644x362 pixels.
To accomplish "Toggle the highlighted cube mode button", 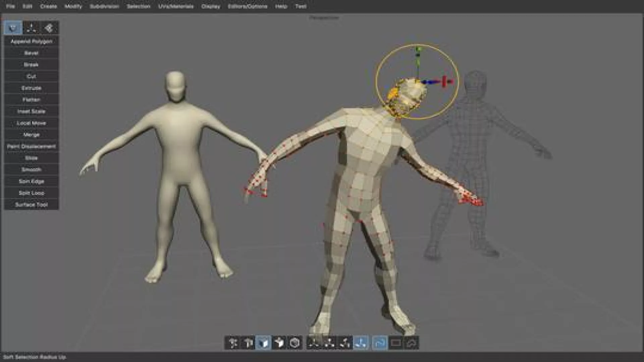I will click(263, 343).
